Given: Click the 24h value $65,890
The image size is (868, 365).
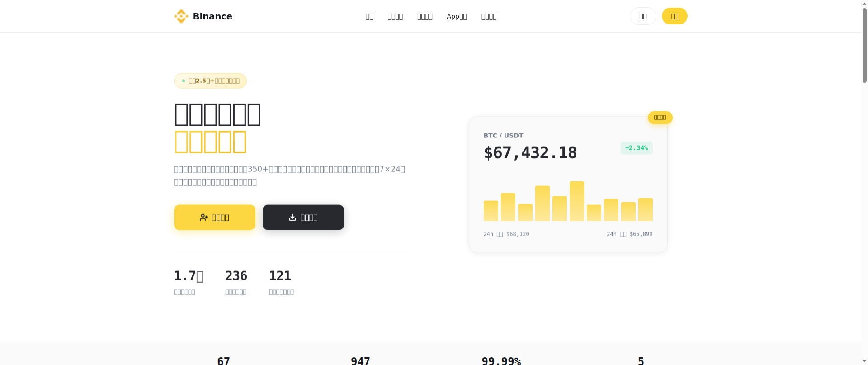Looking at the screenshot, I should click(641, 234).
